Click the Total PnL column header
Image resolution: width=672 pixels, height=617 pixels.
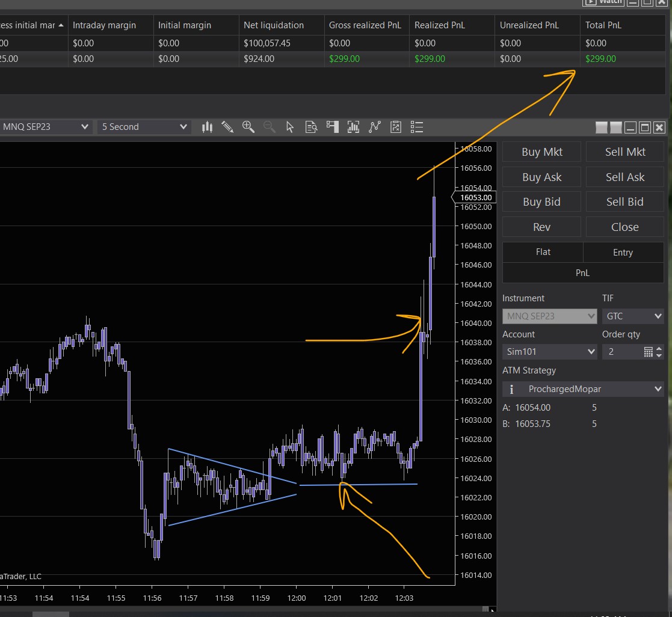[603, 25]
